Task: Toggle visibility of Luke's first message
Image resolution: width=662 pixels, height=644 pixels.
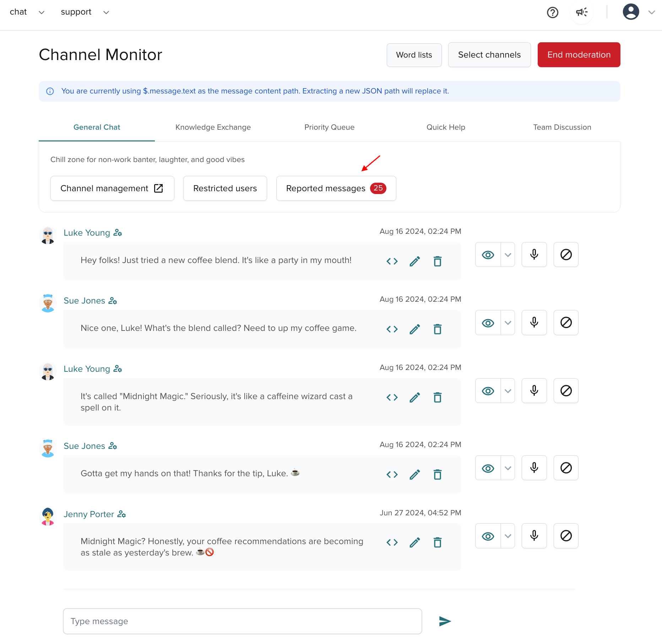Action: click(487, 254)
